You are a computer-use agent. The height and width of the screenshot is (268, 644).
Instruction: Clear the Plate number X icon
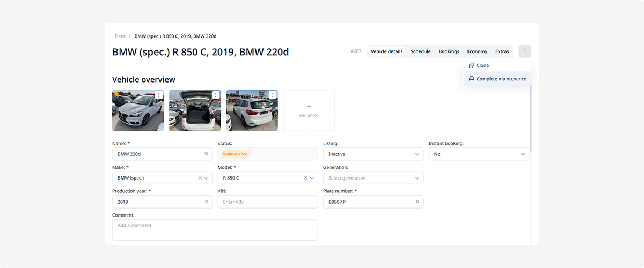coord(417,202)
